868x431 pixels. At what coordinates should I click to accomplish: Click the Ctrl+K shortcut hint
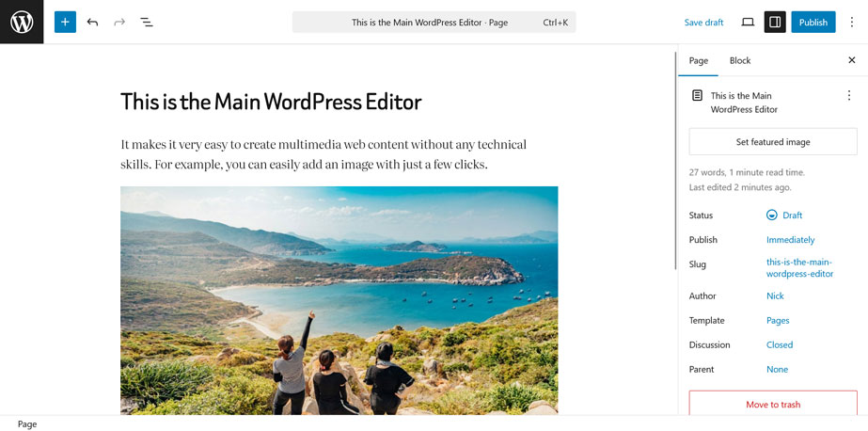click(555, 23)
